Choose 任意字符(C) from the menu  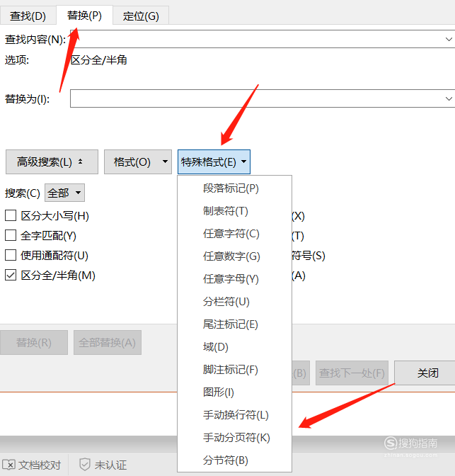click(234, 234)
